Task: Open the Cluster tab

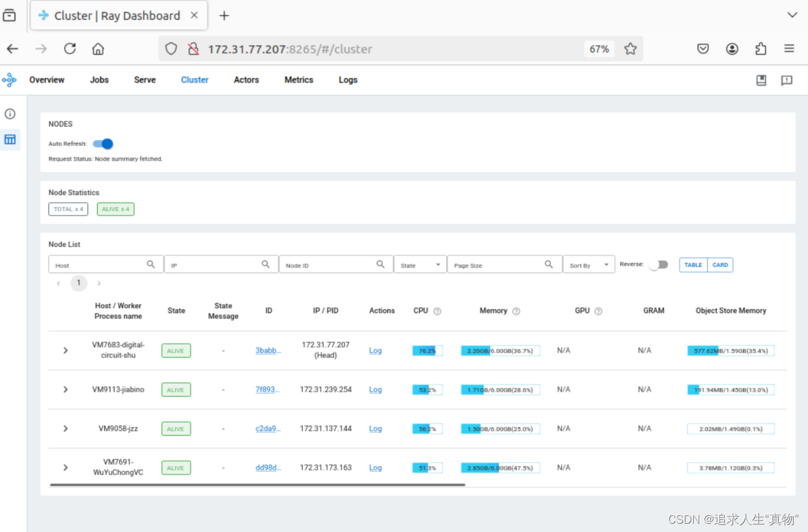Action: pyautogui.click(x=194, y=80)
